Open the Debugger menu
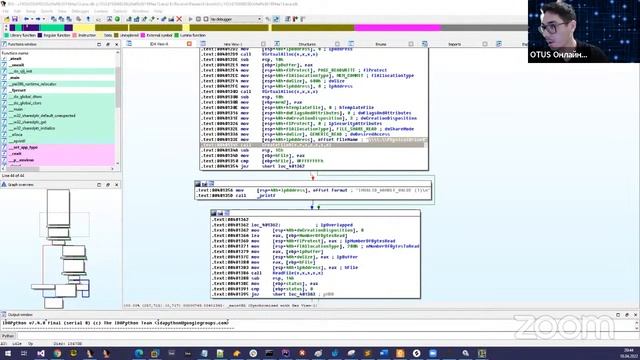640x360 pixels. 80,11
